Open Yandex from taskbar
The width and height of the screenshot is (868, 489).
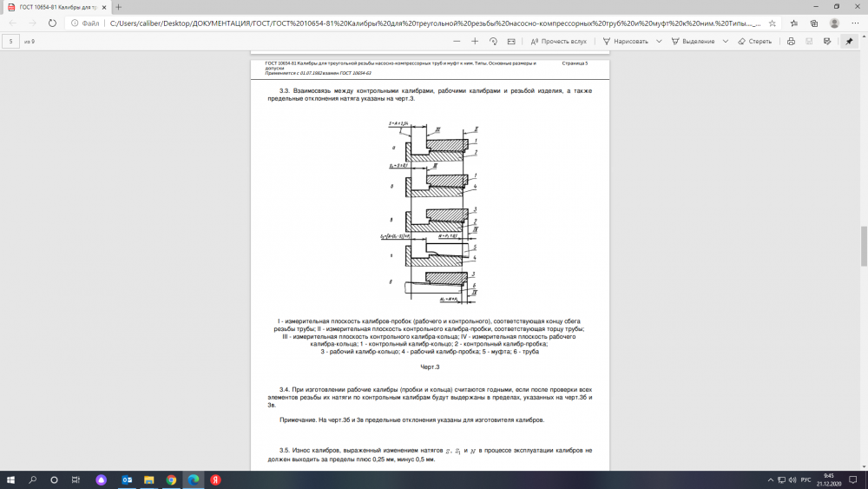point(215,480)
